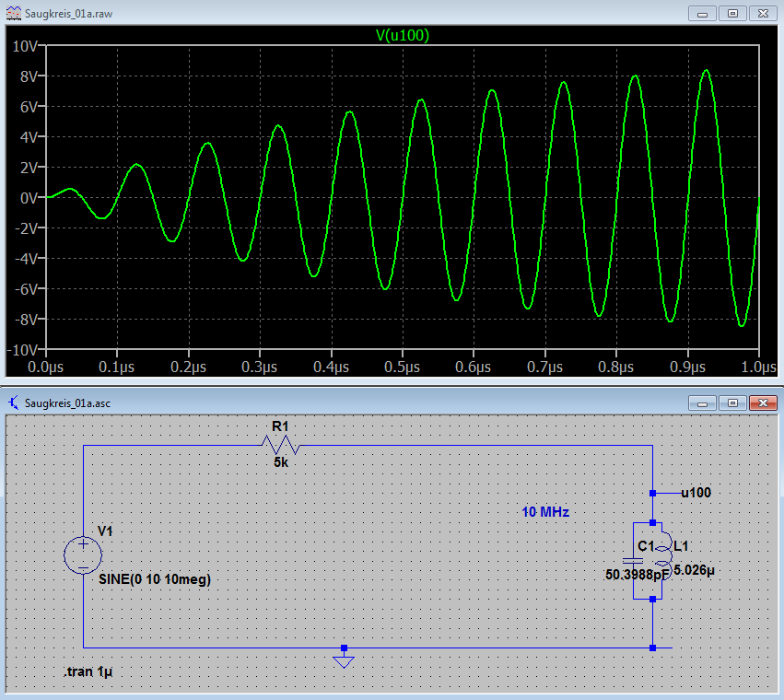This screenshot has width=784, height=700.
Task: Click the 5.026µ inductor value
Action: coord(694,571)
